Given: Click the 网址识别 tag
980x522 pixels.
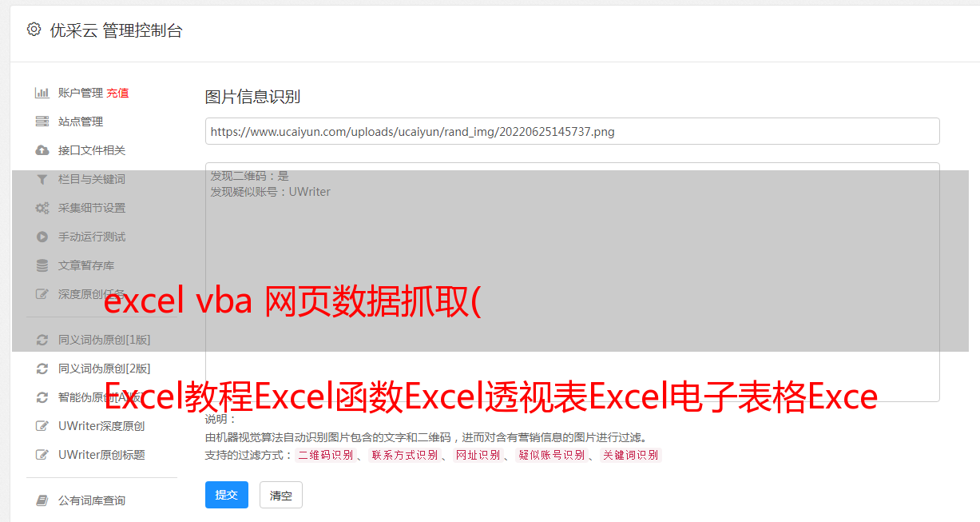Looking at the screenshot, I should pyautogui.click(x=478, y=455).
